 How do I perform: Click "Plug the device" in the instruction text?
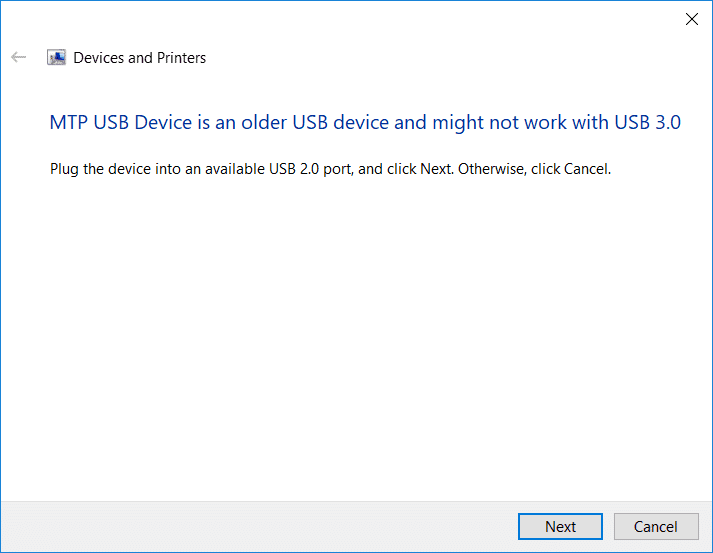98,169
